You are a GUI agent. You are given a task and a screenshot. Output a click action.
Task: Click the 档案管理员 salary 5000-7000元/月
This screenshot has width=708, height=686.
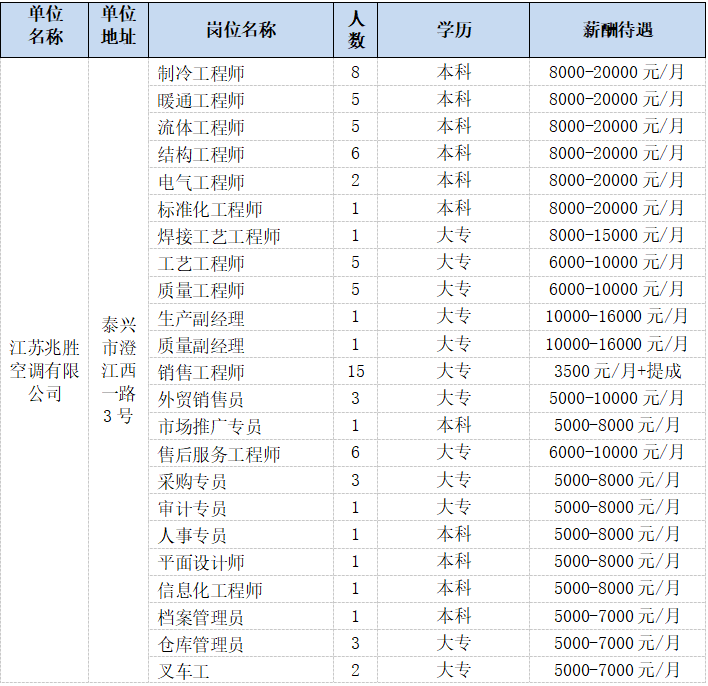tap(617, 616)
